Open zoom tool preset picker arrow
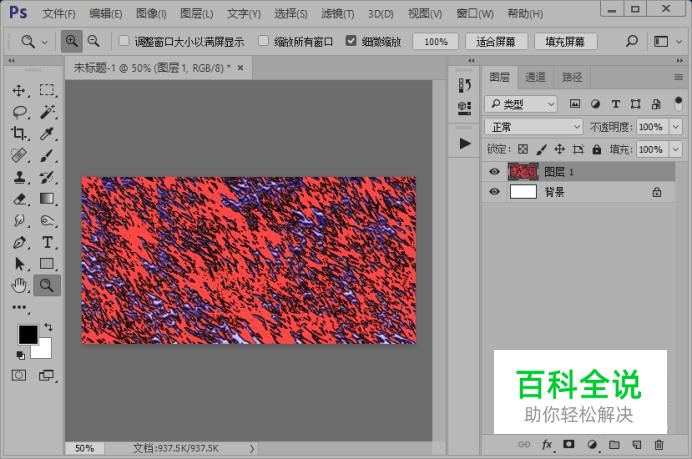This screenshot has height=459, width=692. tap(45, 43)
